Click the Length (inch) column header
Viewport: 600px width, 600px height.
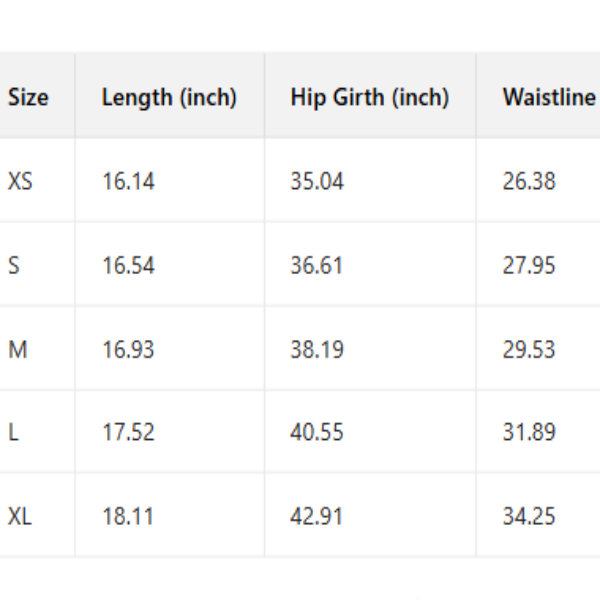coord(169,98)
